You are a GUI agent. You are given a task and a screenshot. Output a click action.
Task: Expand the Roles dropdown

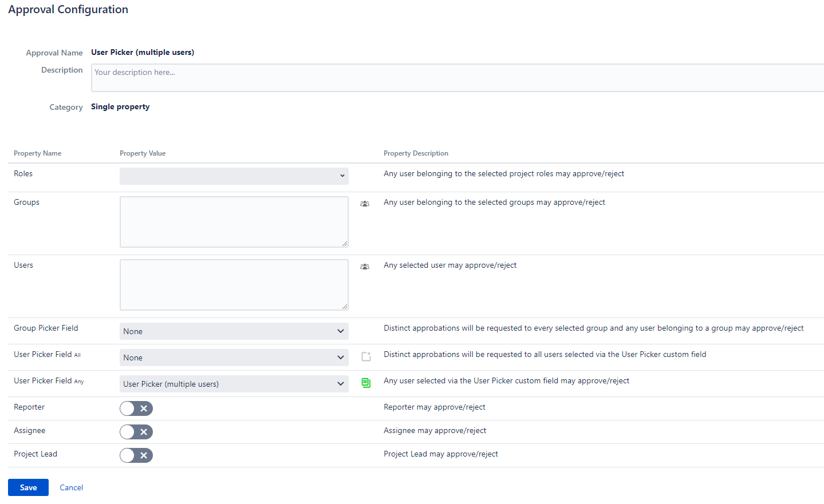pos(234,176)
